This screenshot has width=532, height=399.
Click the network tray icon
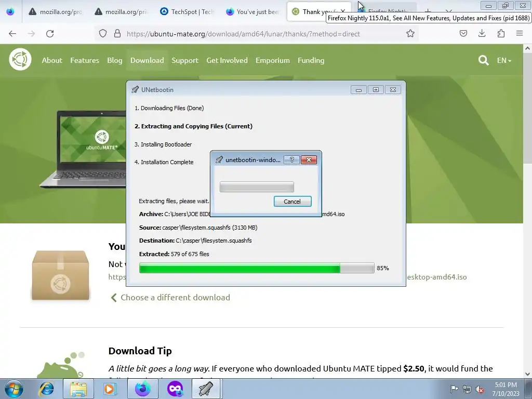coord(467,389)
